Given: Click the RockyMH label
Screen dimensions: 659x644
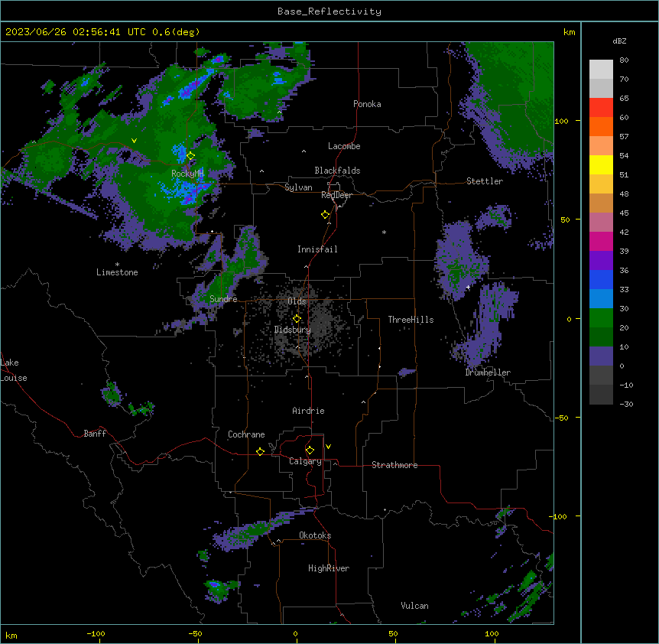Looking at the screenshot, I should point(187,174).
